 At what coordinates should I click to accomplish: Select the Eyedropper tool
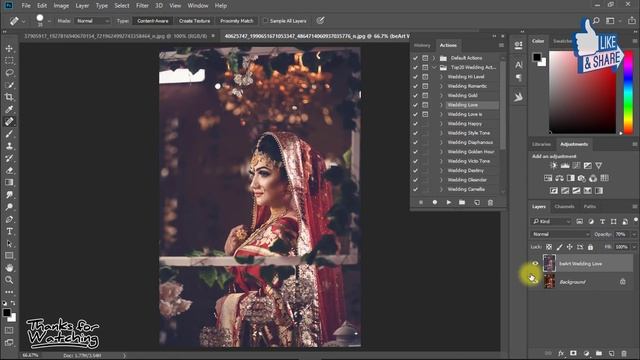coord(9,109)
